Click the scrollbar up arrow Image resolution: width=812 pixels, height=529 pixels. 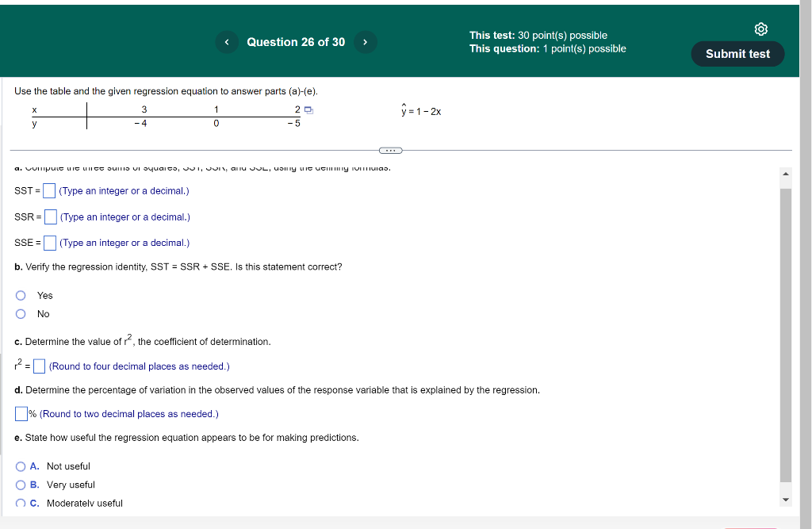pyautogui.click(x=785, y=173)
